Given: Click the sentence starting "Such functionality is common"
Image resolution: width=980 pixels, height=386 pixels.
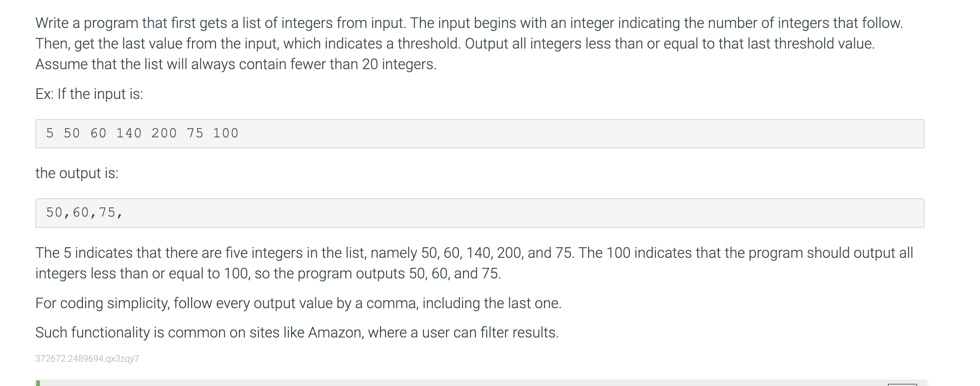Looking at the screenshot, I should pos(297,332).
